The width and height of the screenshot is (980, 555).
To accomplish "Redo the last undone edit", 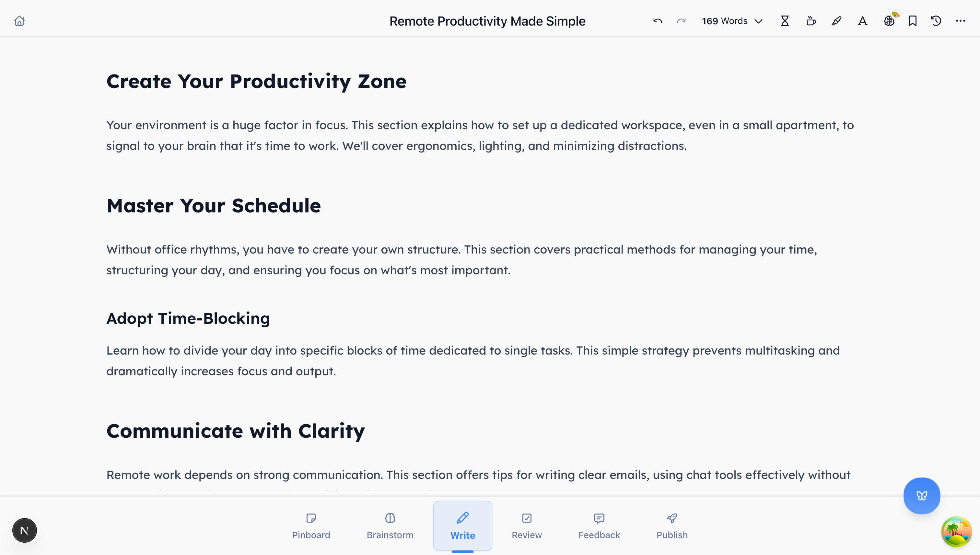I will click(681, 21).
